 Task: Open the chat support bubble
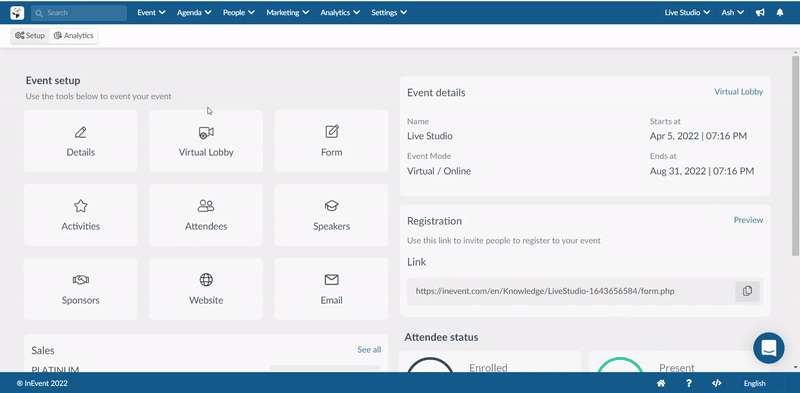(x=769, y=348)
